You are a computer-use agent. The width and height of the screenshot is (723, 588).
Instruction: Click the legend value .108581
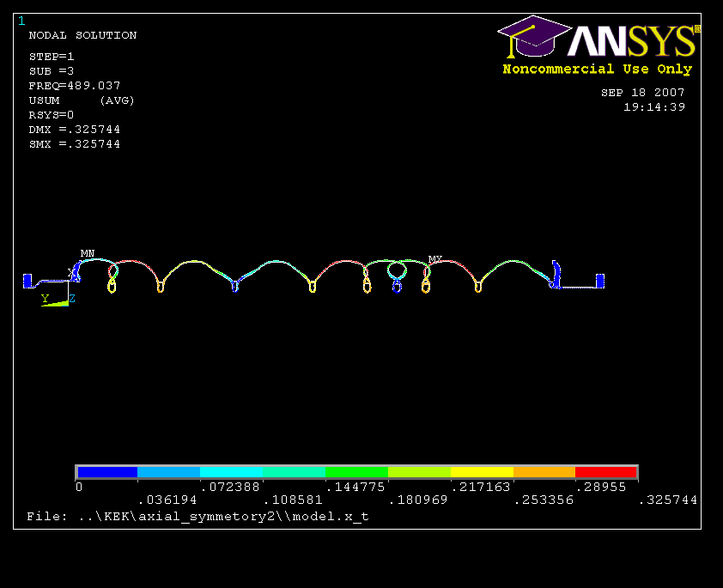pos(293,500)
